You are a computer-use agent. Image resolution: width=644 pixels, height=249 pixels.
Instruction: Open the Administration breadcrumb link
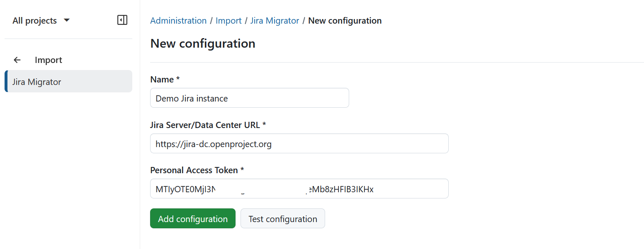tap(178, 21)
